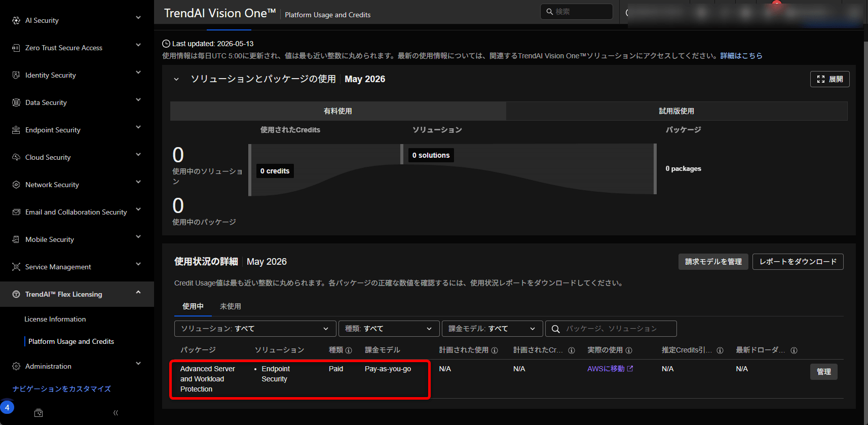Click the Data Security sidebar icon
This screenshot has width=868, height=425.
tap(16, 102)
